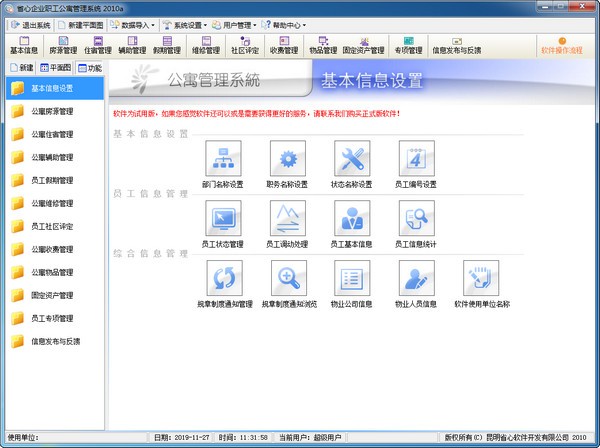The image size is (600, 448).
Task: Open 员工编号设置 calendar icon
Action: 416,158
